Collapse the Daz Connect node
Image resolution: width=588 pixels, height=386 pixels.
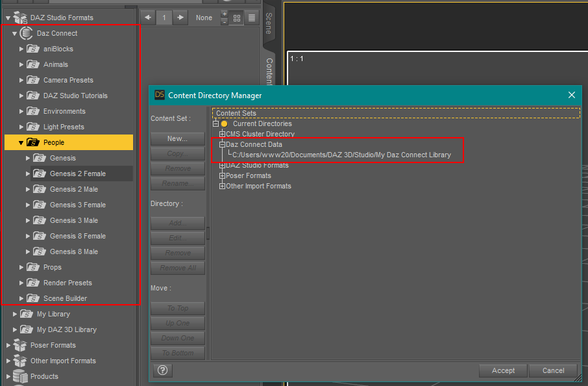tap(15, 33)
